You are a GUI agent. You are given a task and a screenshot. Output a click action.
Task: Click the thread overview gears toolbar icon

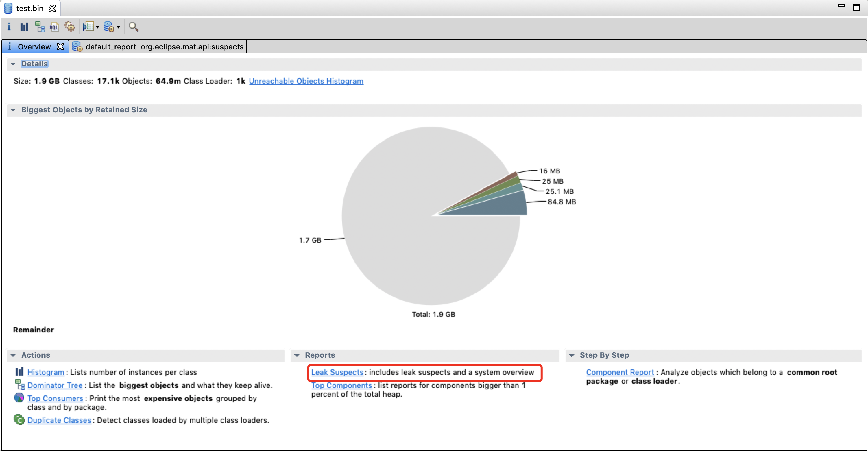pos(70,26)
